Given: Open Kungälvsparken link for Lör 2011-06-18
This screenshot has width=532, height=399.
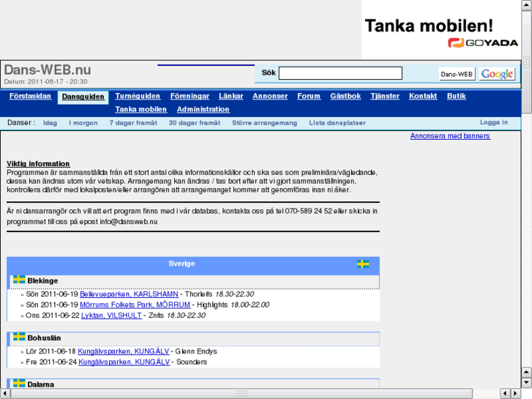Looking at the screenshot, I should click(x=124, y=351).
